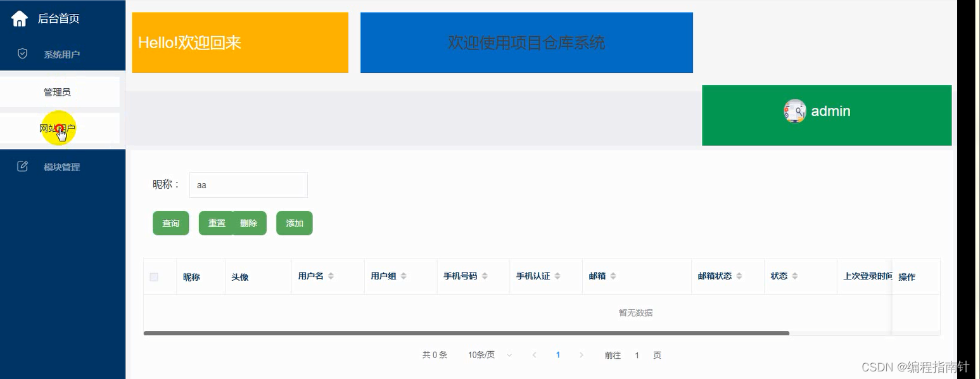Click the 删除 button
This screenshot has height=379, width=980.
point(249,223)
